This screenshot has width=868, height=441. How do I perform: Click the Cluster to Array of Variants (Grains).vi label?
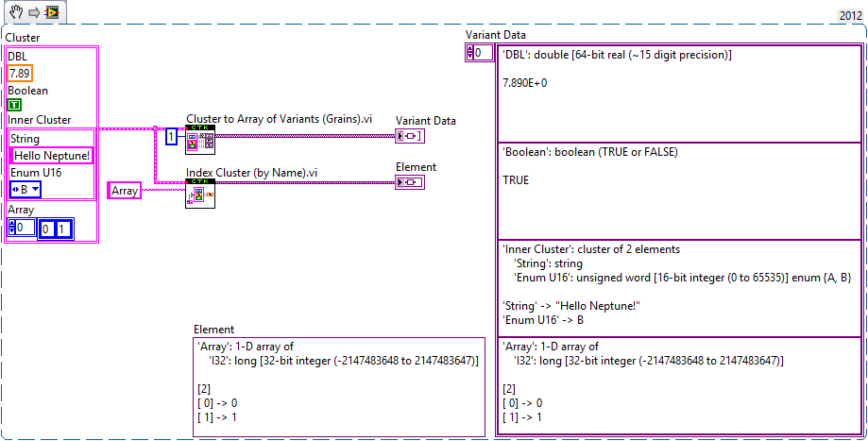click(x=279, y=119)
